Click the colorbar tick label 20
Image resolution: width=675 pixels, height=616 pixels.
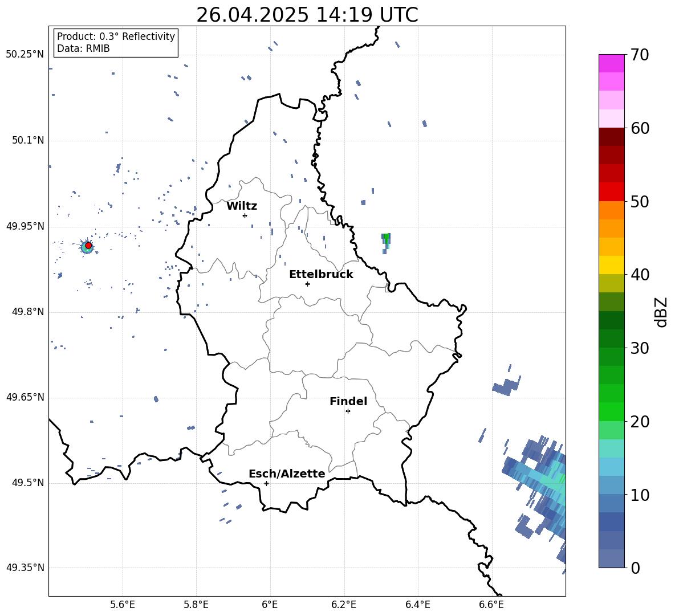coord(640,422)
